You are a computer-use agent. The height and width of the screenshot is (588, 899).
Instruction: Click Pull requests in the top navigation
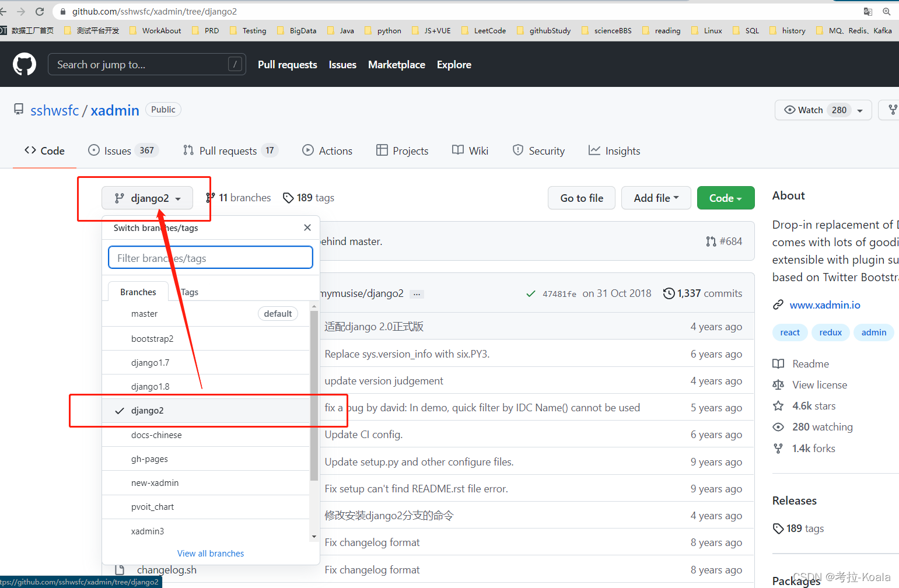pyautogui.click(x=288, y=65)
